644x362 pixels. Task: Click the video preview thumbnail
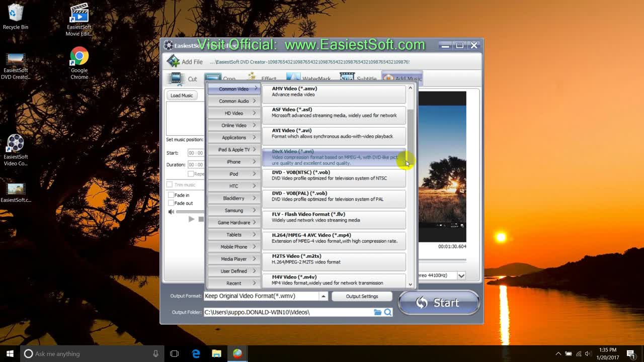tap(442, 166)
